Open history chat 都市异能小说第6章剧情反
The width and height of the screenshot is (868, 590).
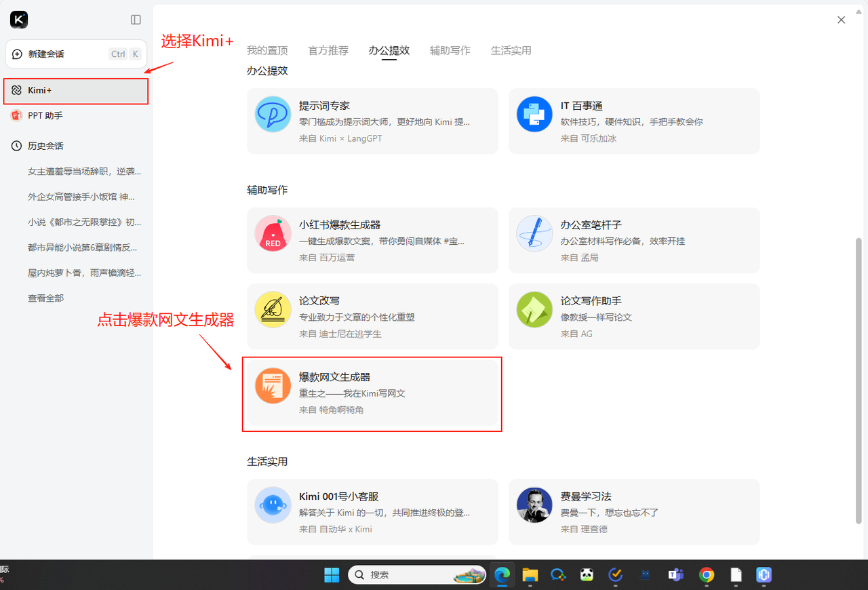[x=82, y=248]
